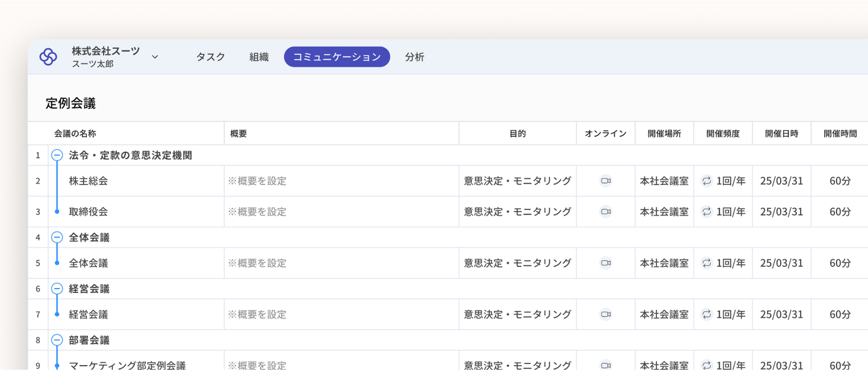The height and width of the screenshot is (370, 868).
Task: Collapse the 全体会議 group in row 4
Action: (x=57, y=237)
